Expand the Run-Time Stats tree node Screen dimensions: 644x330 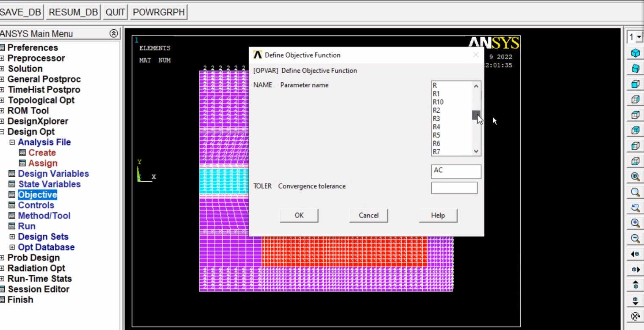(2, 279)
